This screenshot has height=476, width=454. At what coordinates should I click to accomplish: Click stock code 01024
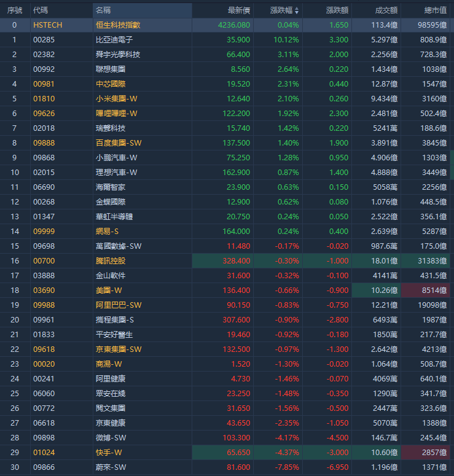(x=44, y=452)
